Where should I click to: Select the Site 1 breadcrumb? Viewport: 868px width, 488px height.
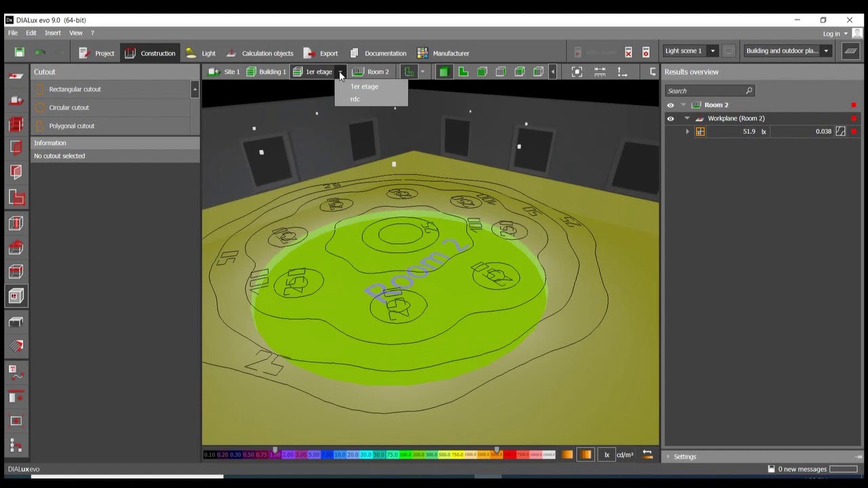[x=224, y=71]
